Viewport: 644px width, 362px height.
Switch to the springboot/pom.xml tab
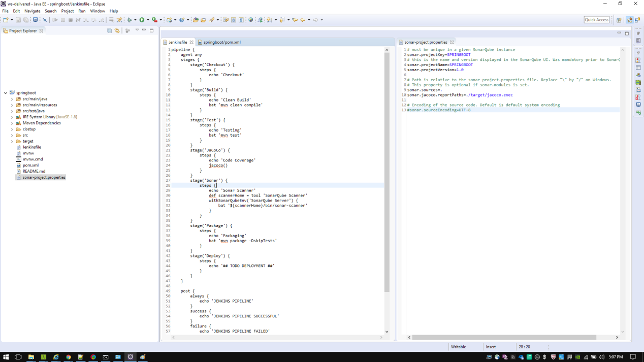(x=222, y=42)
